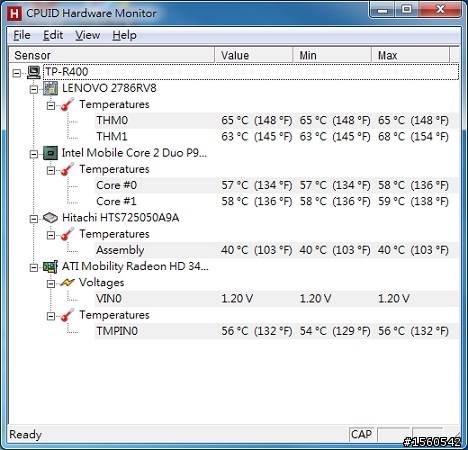The width and height of the screenshot is (468, 450).
Task: Click Core #0 max value 58 °C (136 °F)
Action: [x=413, y=185]
